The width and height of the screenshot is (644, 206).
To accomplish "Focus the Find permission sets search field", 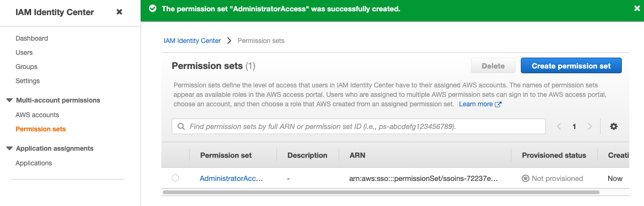I will point(359,127).
